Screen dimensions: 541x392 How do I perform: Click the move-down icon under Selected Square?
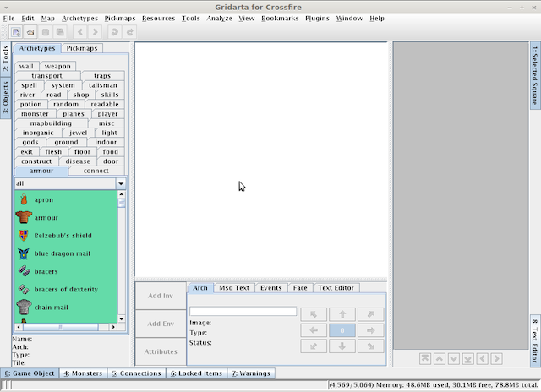pos(454,359)
